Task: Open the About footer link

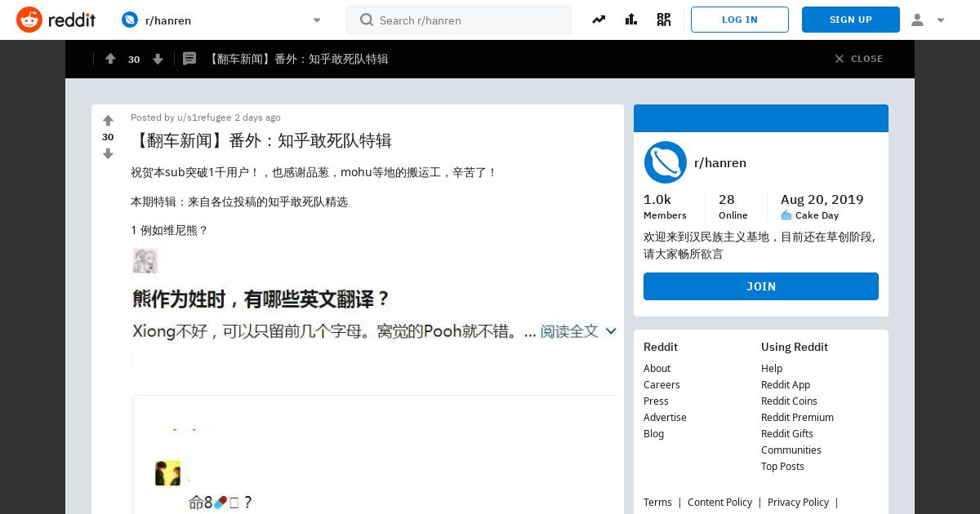Action: pos(657,368)
